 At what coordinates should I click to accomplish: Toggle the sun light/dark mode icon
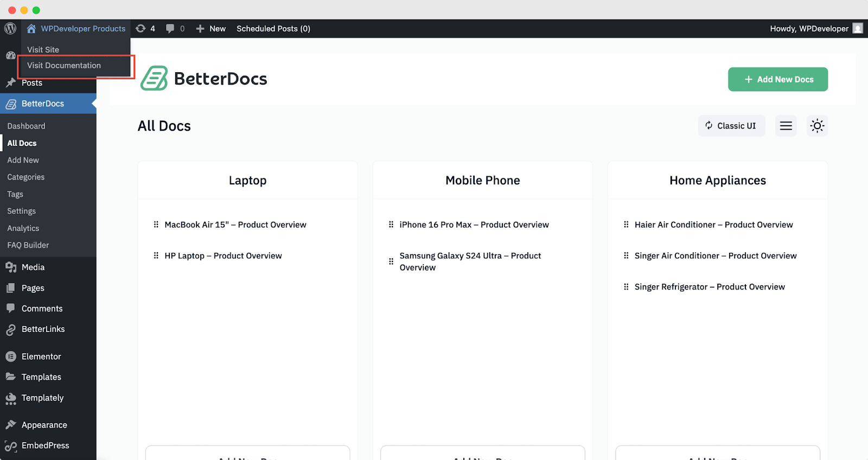tap(817, 126)
